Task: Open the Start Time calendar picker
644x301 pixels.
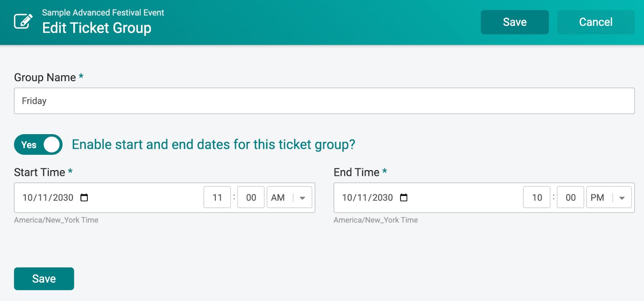Action: pos(84,197)
